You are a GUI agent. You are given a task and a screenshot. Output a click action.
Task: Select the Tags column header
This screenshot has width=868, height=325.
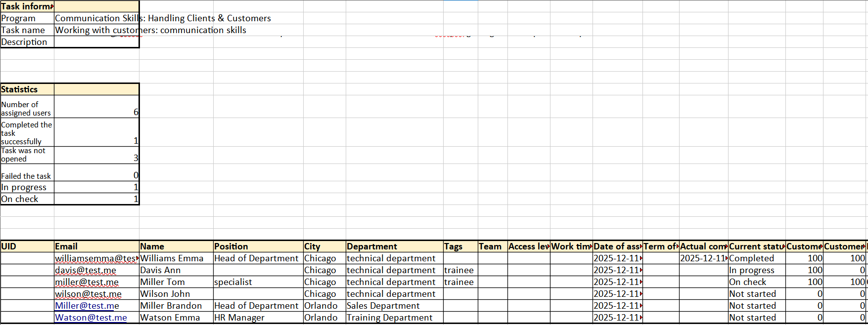click(x=459, y=246)
